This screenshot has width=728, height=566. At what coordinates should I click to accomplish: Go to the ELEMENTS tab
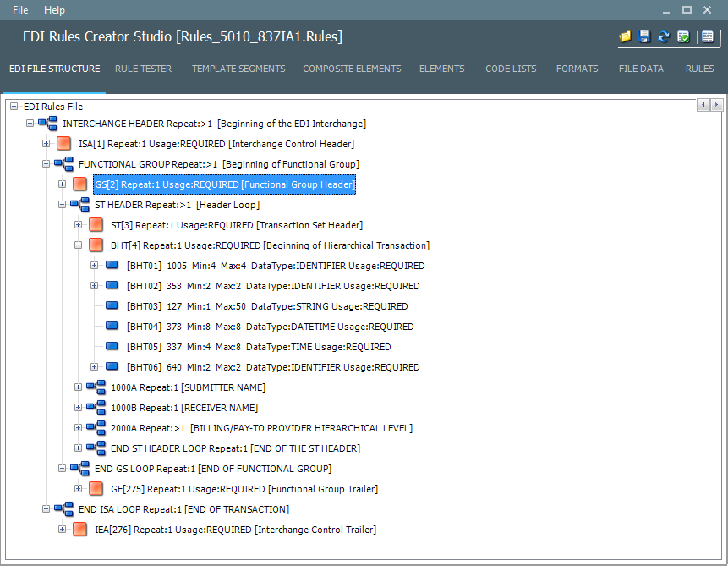pos(442,69)
